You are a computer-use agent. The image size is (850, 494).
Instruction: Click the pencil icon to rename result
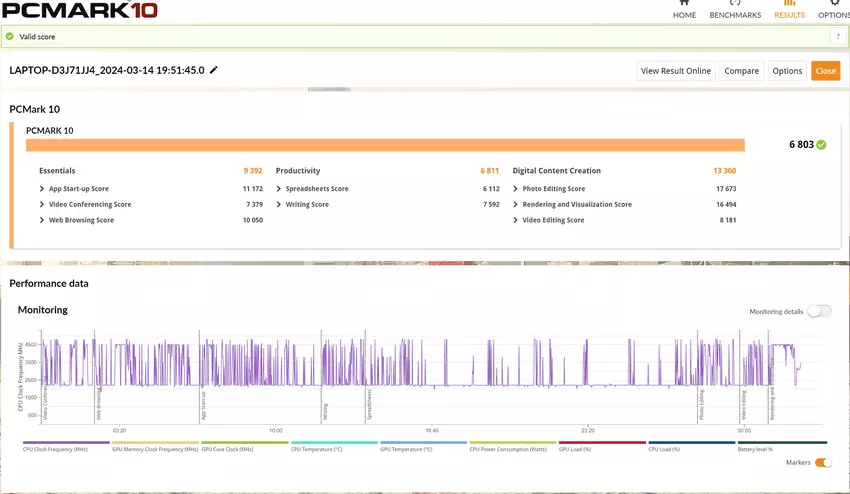click(x=214, y=70)
